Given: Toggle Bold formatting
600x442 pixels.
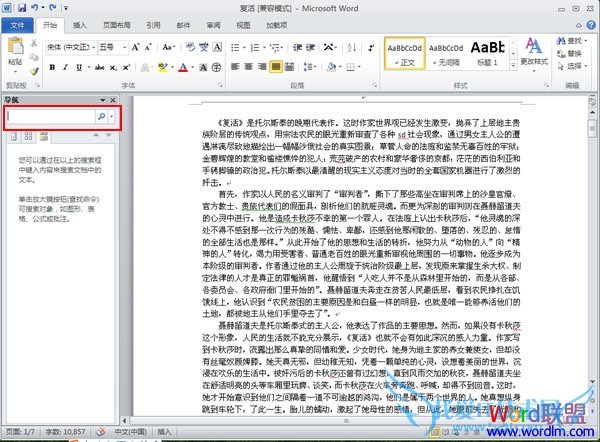Looking at the screenshot, I should coord(52,67).
